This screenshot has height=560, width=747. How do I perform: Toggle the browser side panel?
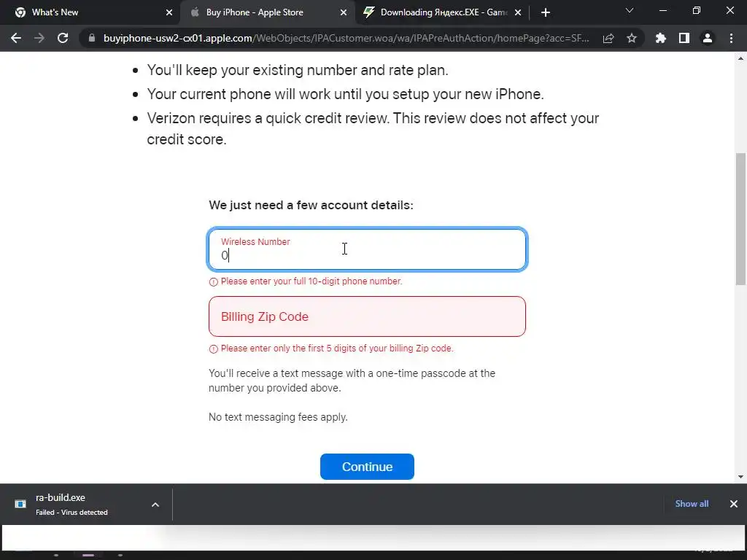[x=684, y=38]
